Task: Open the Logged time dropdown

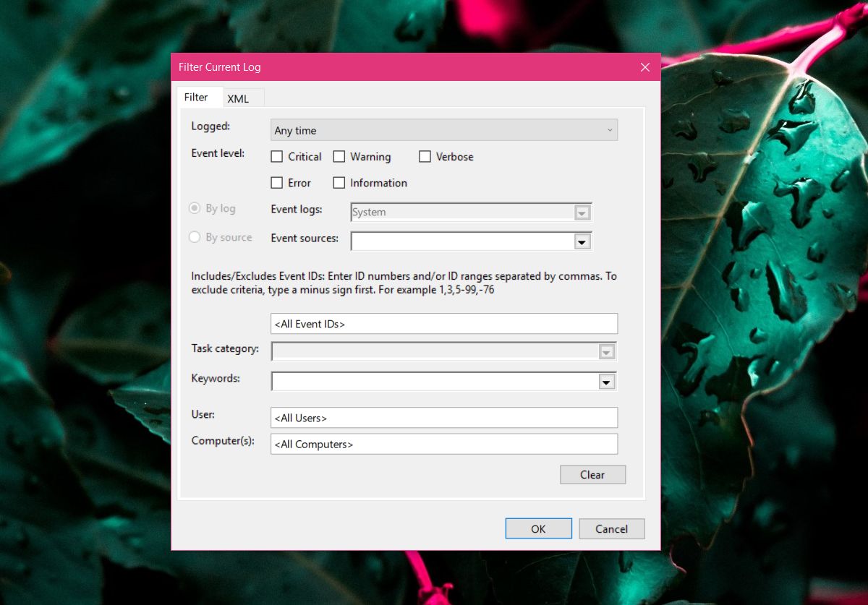Action: pyautogui.click(x=444, y=131)
